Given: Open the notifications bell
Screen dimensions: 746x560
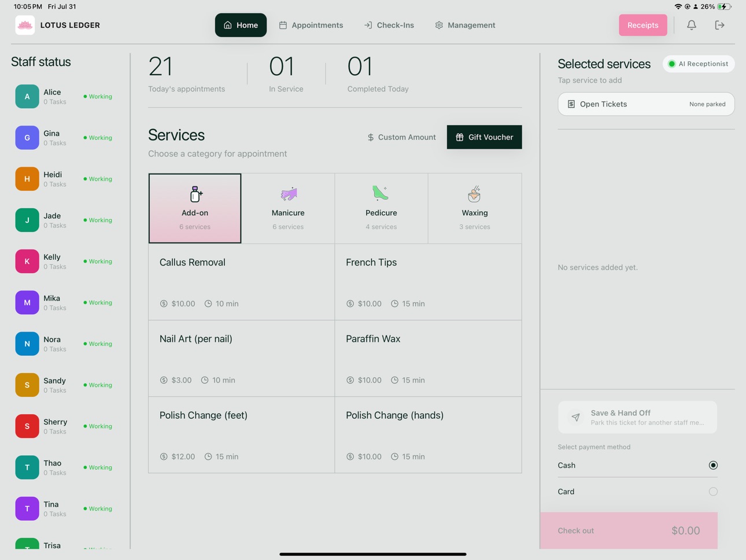Looking at the screenshot, I should 692,25.
